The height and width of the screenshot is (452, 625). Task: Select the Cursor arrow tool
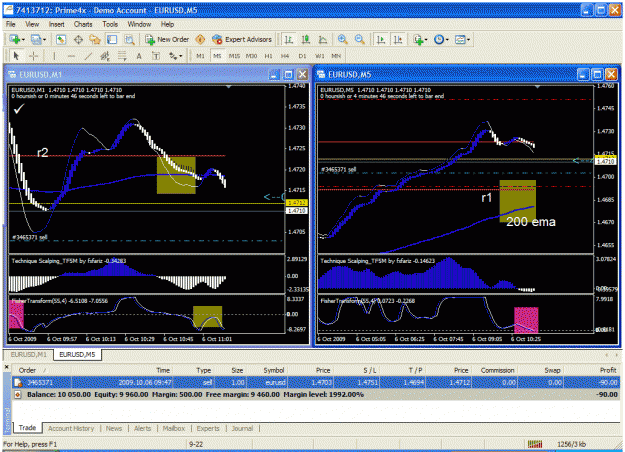click(x=16, y=56)
